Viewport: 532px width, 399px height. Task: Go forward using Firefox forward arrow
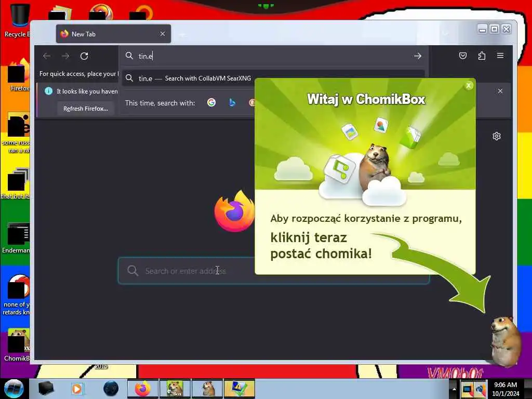pyautogui.click(x=65, y=56)
